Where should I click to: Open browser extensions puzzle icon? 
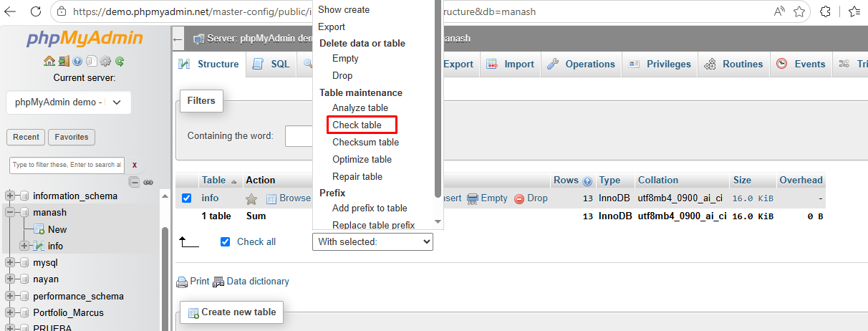826,11
